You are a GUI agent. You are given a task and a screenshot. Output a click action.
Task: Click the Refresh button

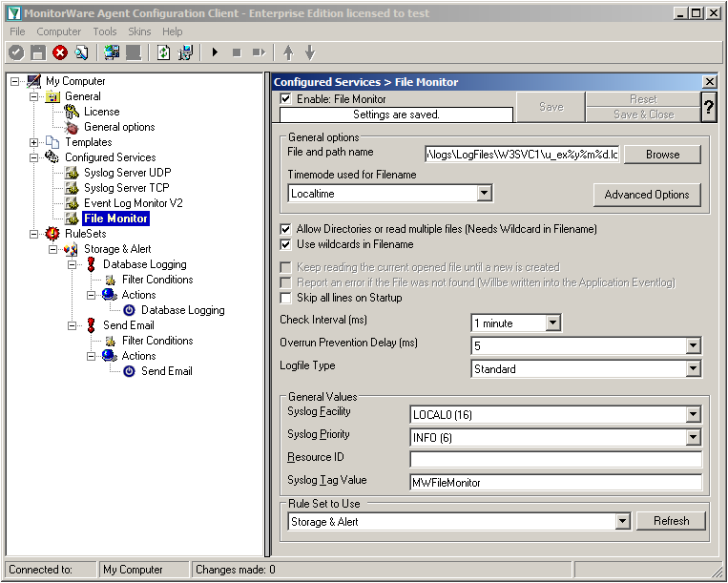pyautogui.click(x=671, y=521)
